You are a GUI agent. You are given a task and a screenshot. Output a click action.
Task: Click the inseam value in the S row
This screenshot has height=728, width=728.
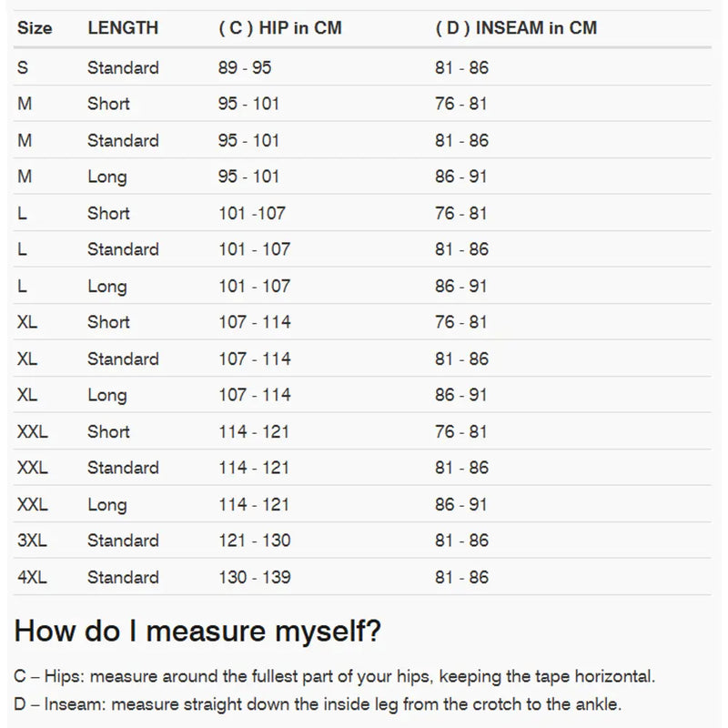pos(461,67)
